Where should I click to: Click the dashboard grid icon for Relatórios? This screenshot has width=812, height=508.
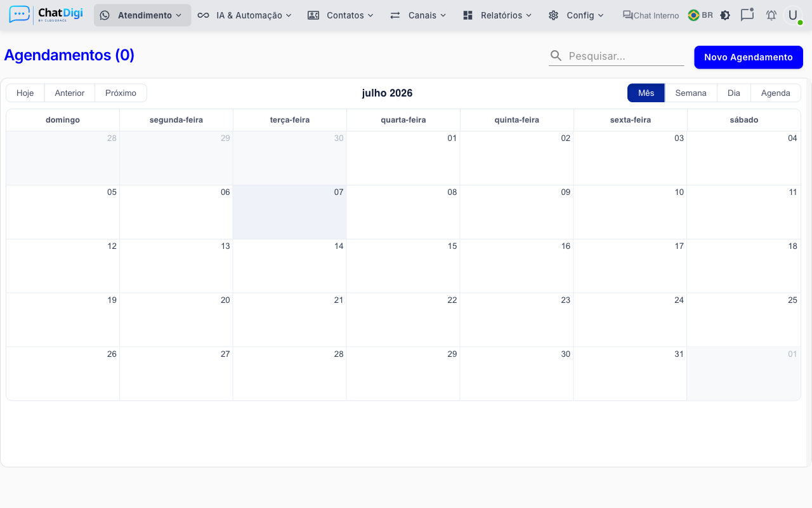[x=468, y=15]
